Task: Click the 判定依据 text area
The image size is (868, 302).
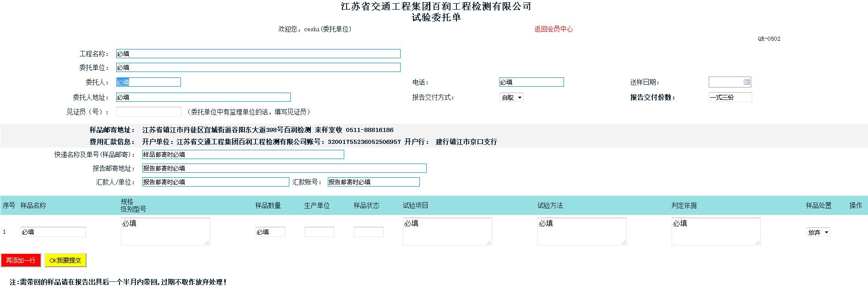Action: (x=716, y=231)
